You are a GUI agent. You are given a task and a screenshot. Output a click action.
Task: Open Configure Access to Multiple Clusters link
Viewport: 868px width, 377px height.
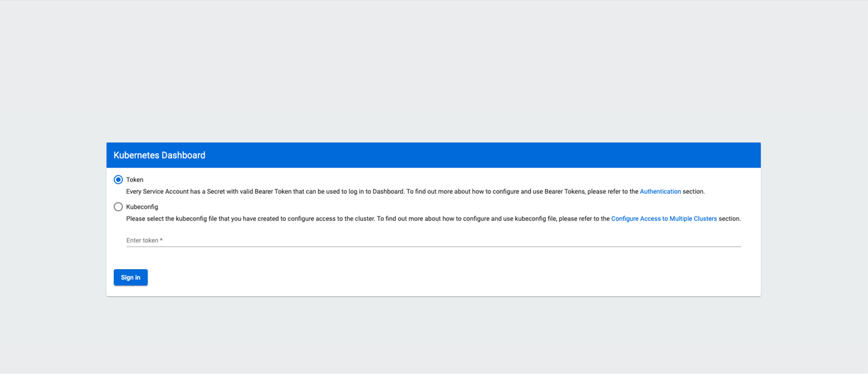tap(663, 219)
